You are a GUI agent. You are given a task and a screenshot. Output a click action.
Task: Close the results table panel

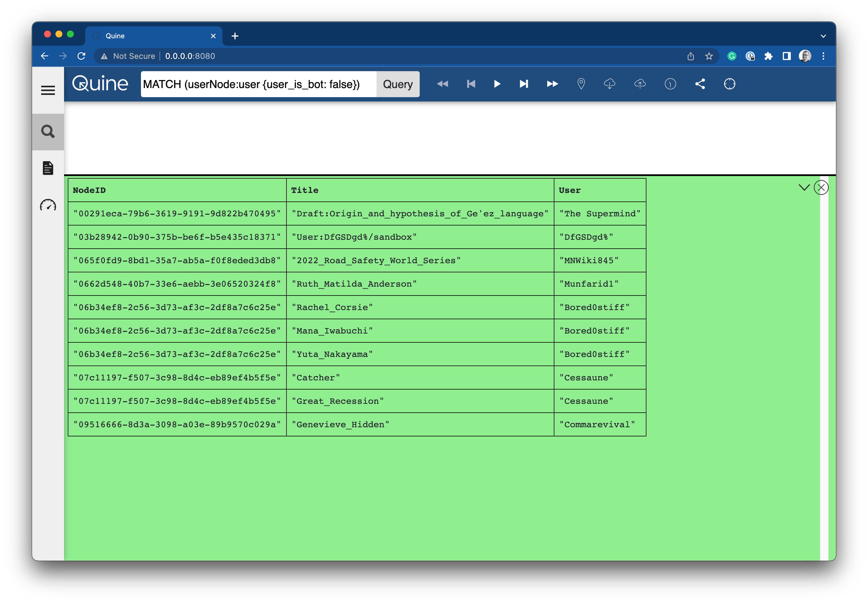point(821,187)
